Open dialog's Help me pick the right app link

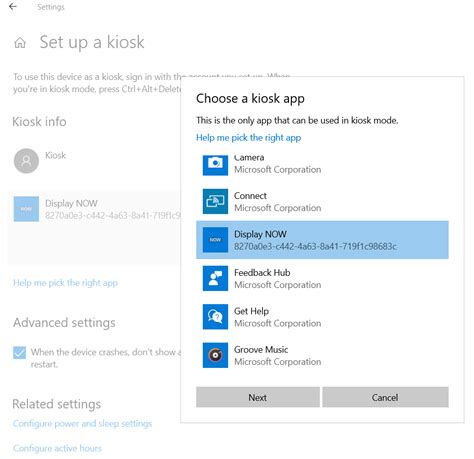click(248, 138)
